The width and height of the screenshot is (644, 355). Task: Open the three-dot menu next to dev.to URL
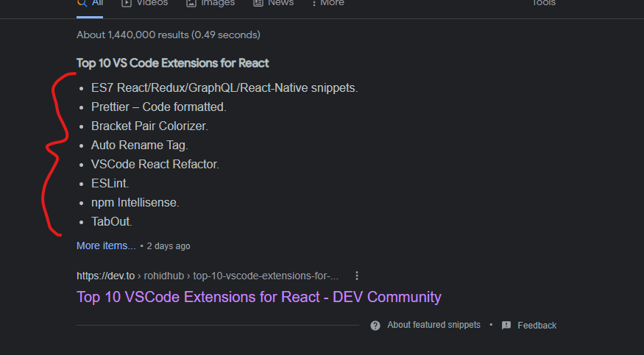point(357,276)
